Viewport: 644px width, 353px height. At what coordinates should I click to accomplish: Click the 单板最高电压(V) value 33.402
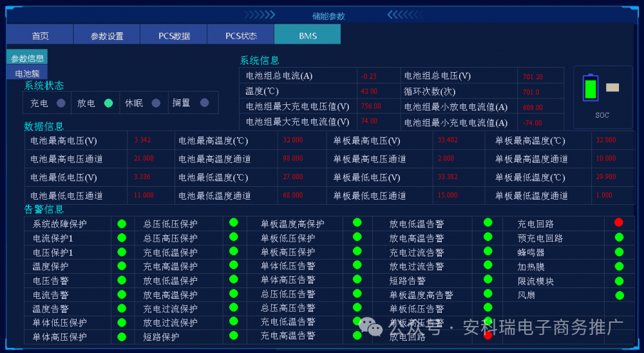(448, 140)
